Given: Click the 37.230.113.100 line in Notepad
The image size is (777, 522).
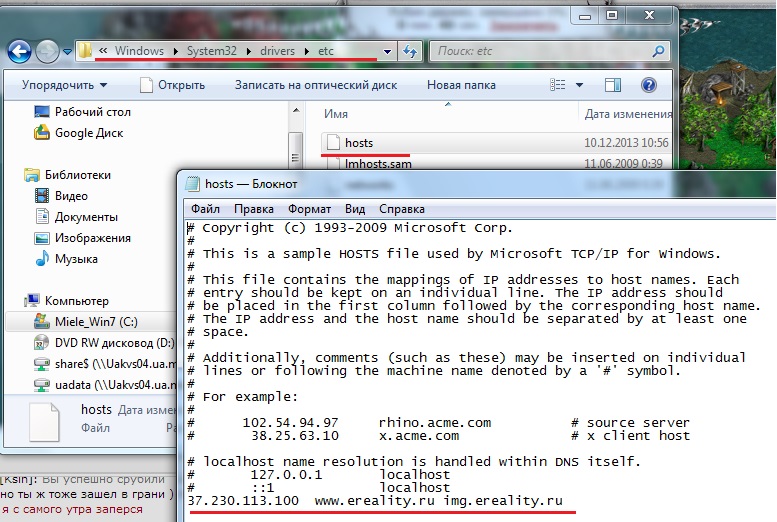Looking at the screenshot, I should (375, 501).
